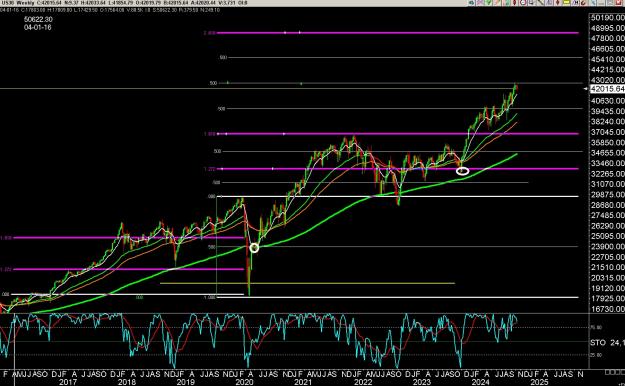Click the 32265.00 price axis label
Viewport: 625px width, 386px height.
(608, 174)
